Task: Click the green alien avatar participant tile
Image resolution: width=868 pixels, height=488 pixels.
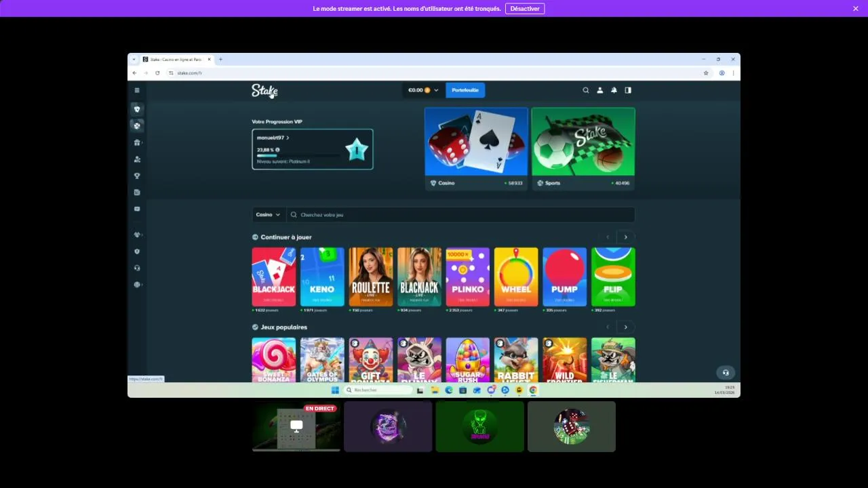Action: point(480,426)
